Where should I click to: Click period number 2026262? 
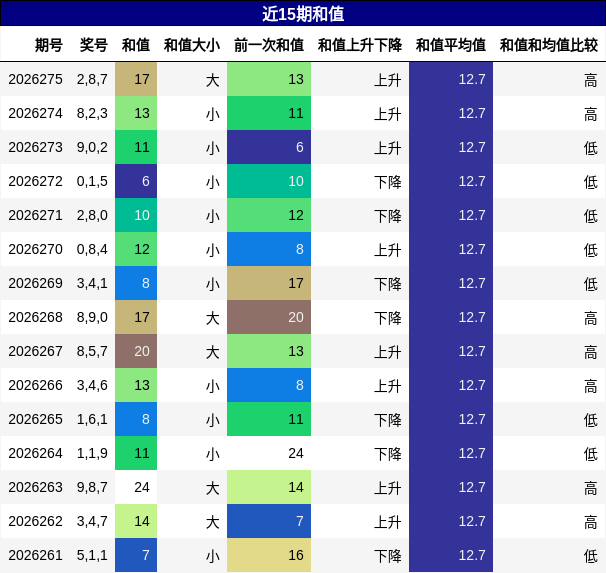click(36, 521)
